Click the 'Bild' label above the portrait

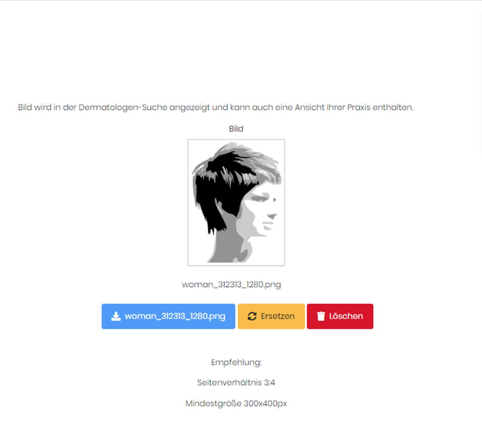236,129
